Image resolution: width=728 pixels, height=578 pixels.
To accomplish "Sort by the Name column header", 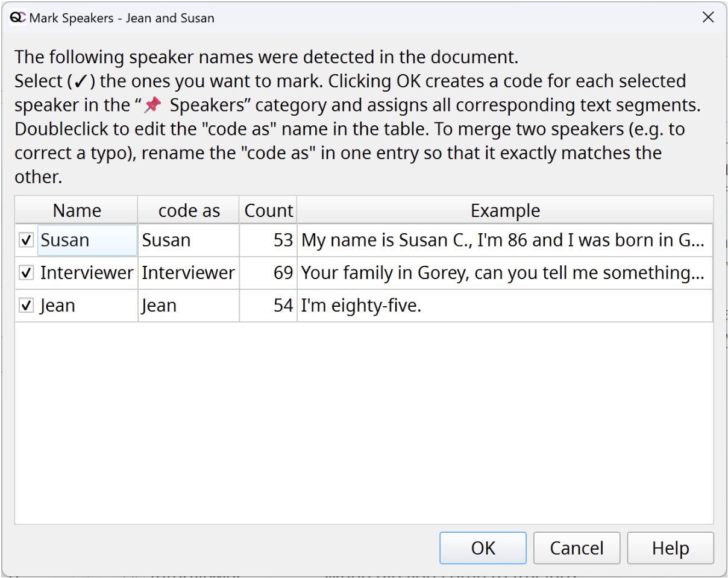I will 77,210.
